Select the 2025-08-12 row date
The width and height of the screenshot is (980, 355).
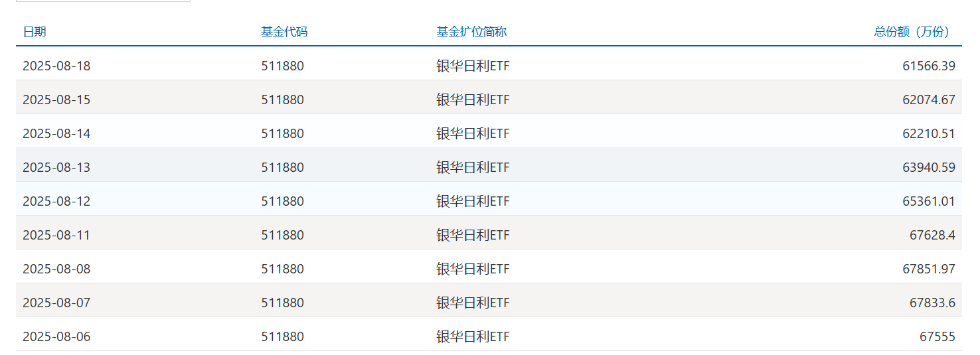[56, 201]
